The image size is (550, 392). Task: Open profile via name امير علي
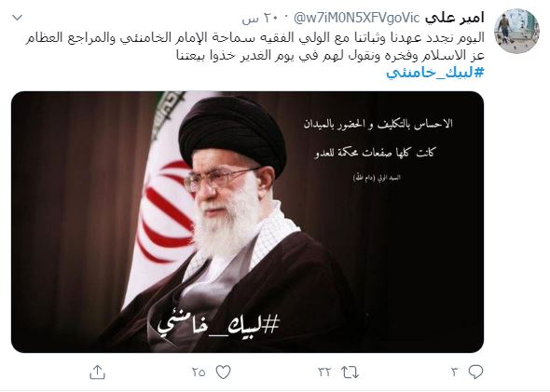tap(455, 18)
